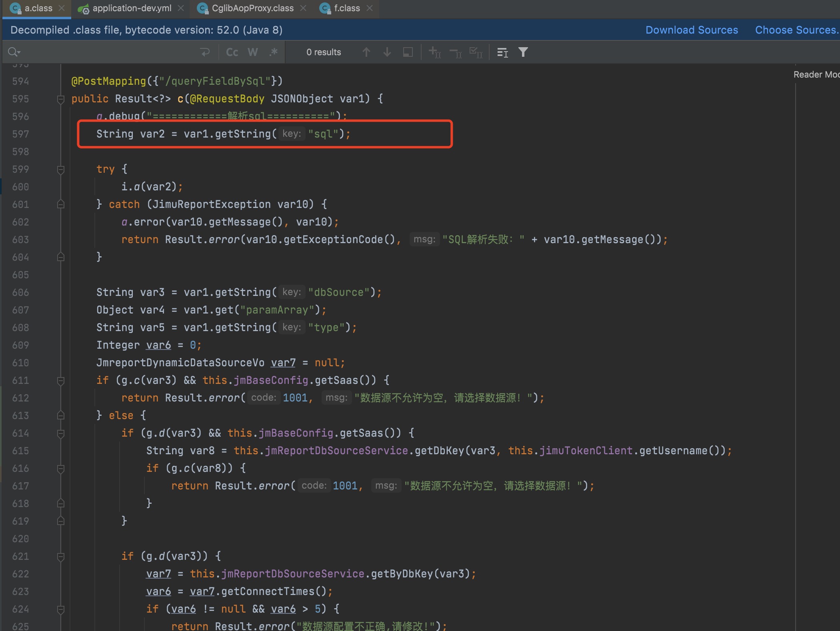Viewport: 840px width, 631px height.
Task: Close the application-dev.yml tab
Action: pos(181,8)
